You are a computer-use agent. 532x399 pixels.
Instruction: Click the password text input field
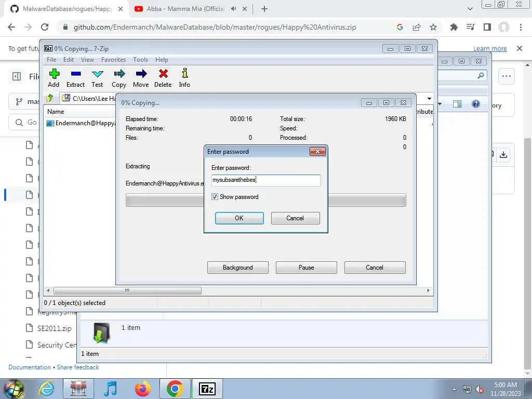pyautogui.click(x=265, y=180)
